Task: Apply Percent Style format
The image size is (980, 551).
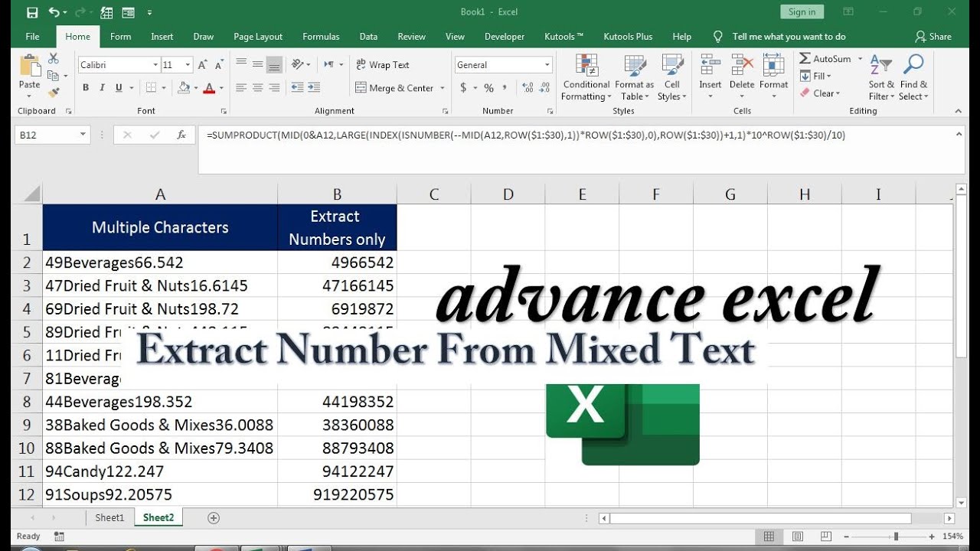Action: tap(488, 88)
